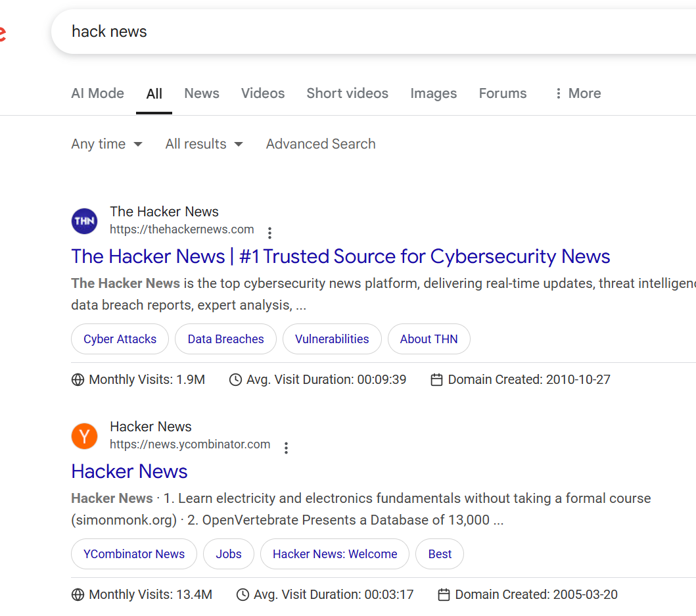696x616 pixels.
Task: Click Avg. Visit Duration: 00:09:39 text
Action: click(x=326, y=380)
